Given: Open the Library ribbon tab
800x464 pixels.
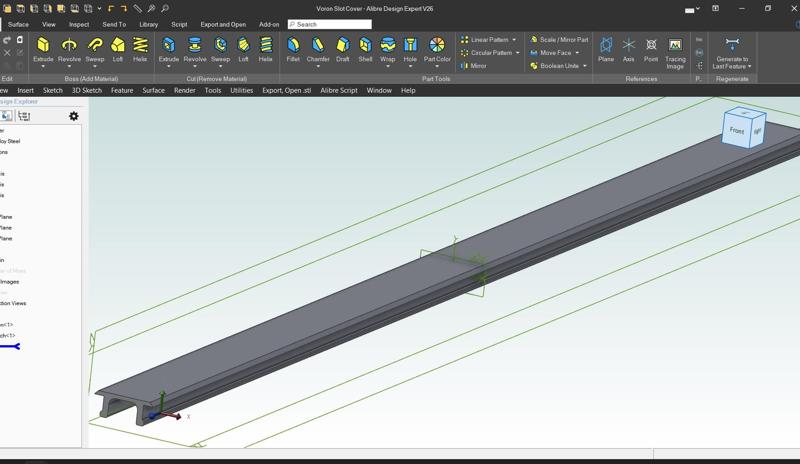Looking at the screenshot, I should (148, 25).
